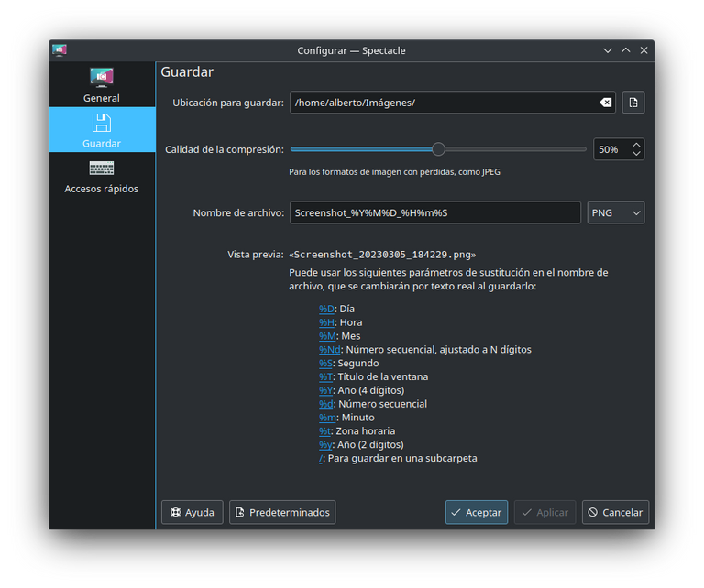
Task: Maximize the Configurar window
Action: (626, 50)
